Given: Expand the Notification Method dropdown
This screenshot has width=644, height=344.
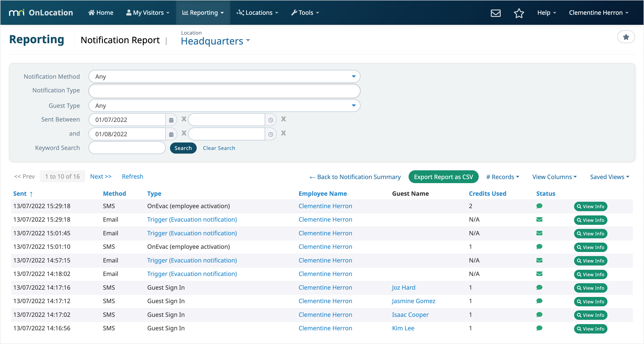Looking at the screenshot, I should 224,77.
